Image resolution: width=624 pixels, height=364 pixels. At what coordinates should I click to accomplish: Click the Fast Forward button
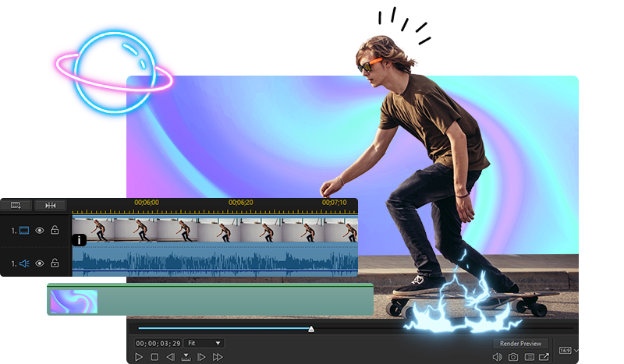(x=218, y=357)
